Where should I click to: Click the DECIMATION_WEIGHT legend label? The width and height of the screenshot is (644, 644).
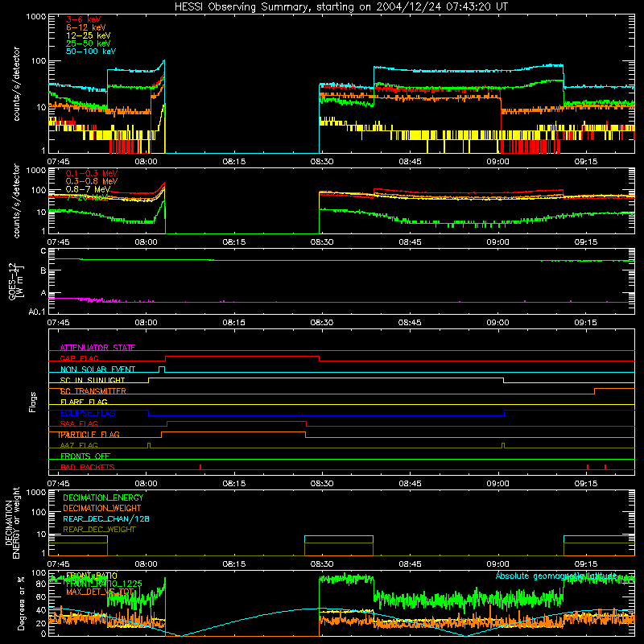(102, 509)
